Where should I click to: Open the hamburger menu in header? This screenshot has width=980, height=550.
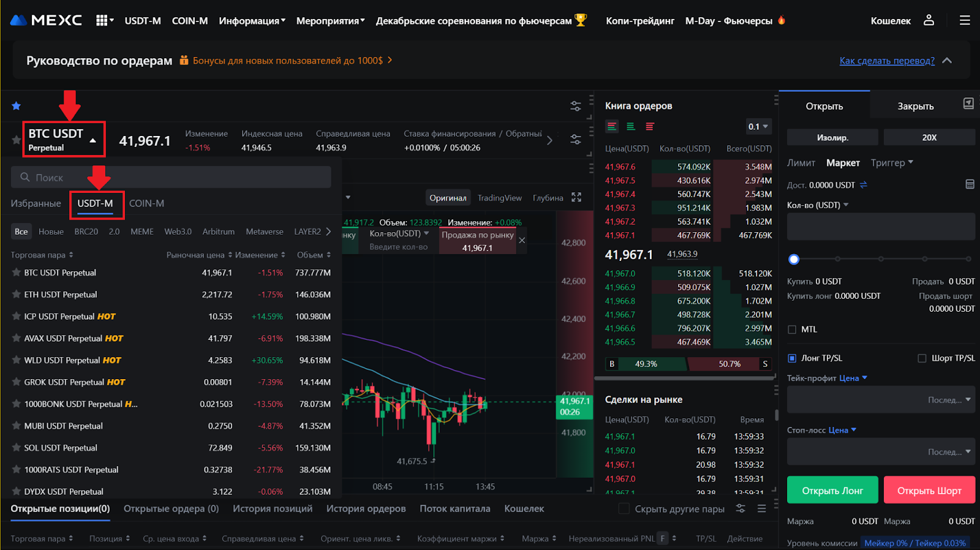(965, 20)
